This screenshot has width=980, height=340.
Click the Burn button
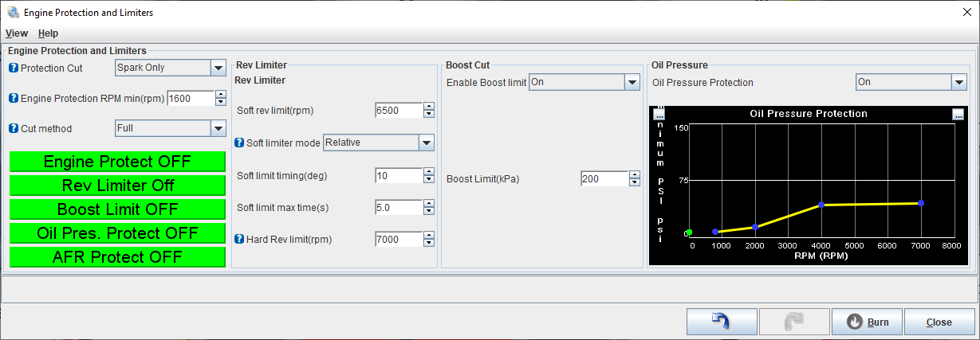click(x=867, y=322)
